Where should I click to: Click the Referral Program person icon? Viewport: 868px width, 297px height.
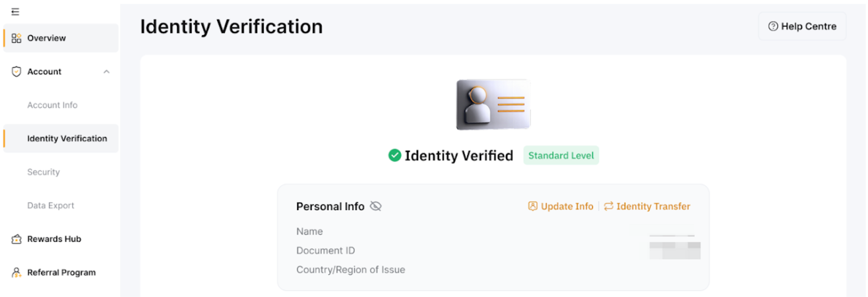tap(16, 273)
